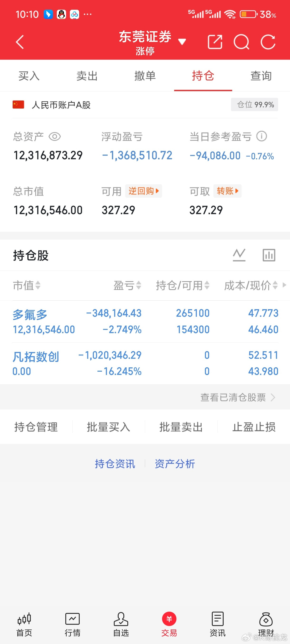
Task: Open line chart view of holdings
Action: (239, 255)
